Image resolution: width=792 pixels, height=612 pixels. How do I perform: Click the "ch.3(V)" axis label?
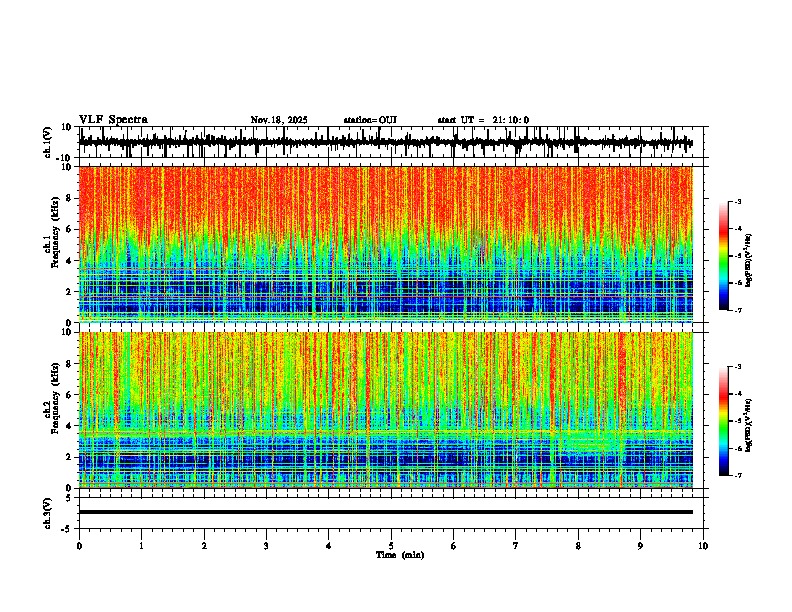coord(48,513)
